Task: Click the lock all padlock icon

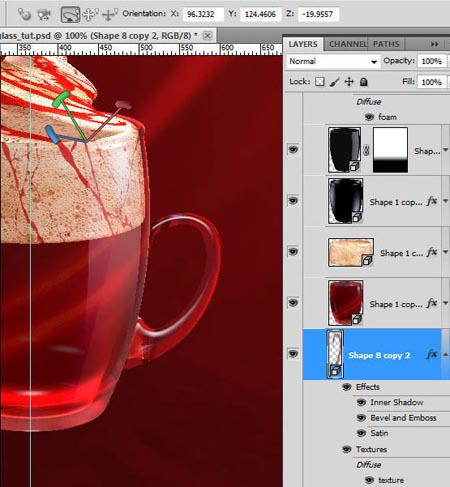Action: point(364,82)
